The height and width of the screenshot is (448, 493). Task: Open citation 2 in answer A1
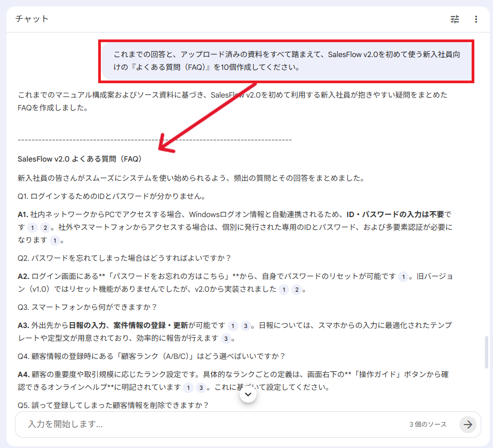pos(45,228)
